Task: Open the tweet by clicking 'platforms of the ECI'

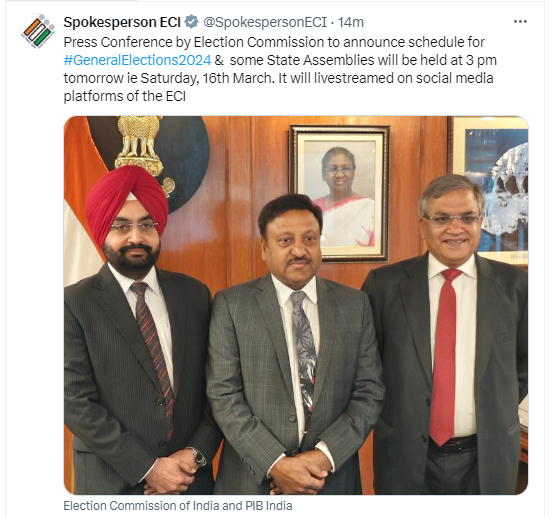Action: pyautogui.click(x=124, y=96)
